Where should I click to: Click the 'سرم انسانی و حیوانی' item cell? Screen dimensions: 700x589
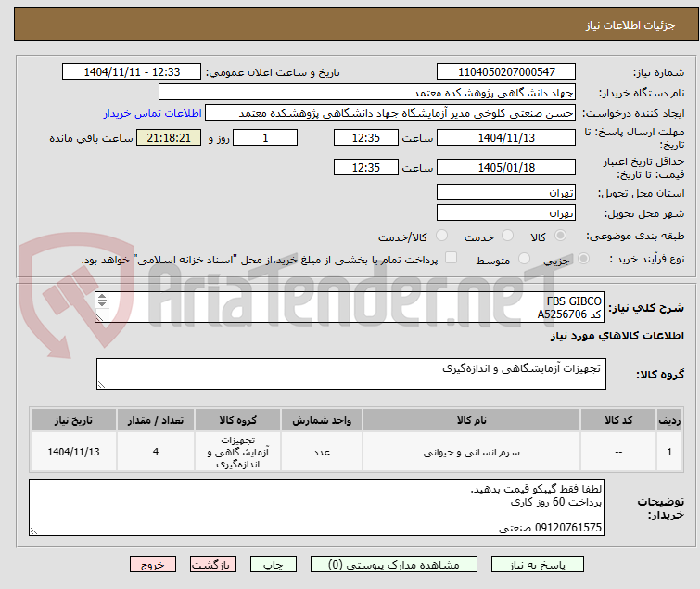click(x=471, y=452)
